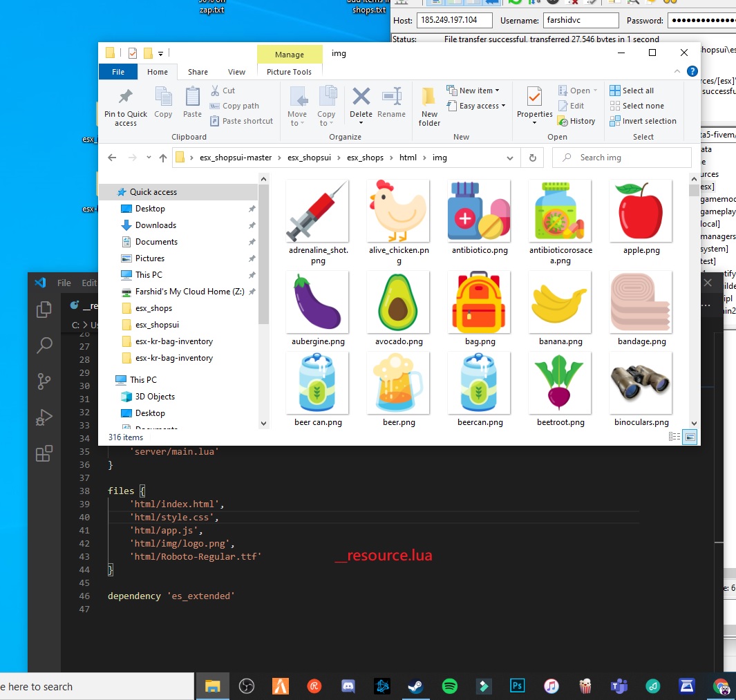Open the Delete dropdown arrow
The width and height of the screenshot is (736, 700).
[361, 123]
